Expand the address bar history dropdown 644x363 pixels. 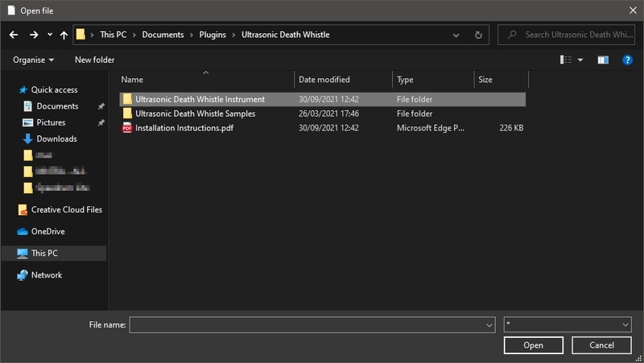(x=456, y=35)
